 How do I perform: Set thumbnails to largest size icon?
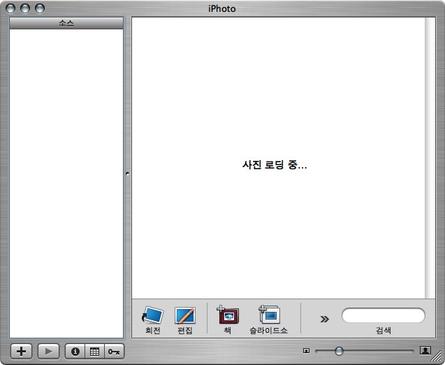click(x=425, y=350)
